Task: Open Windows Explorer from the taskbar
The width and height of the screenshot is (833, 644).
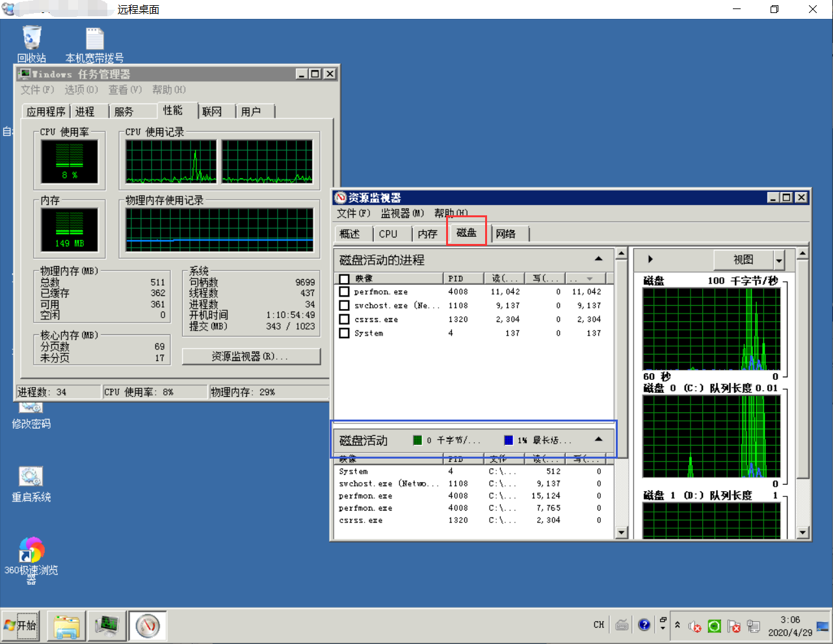Action: pos(66,626)
